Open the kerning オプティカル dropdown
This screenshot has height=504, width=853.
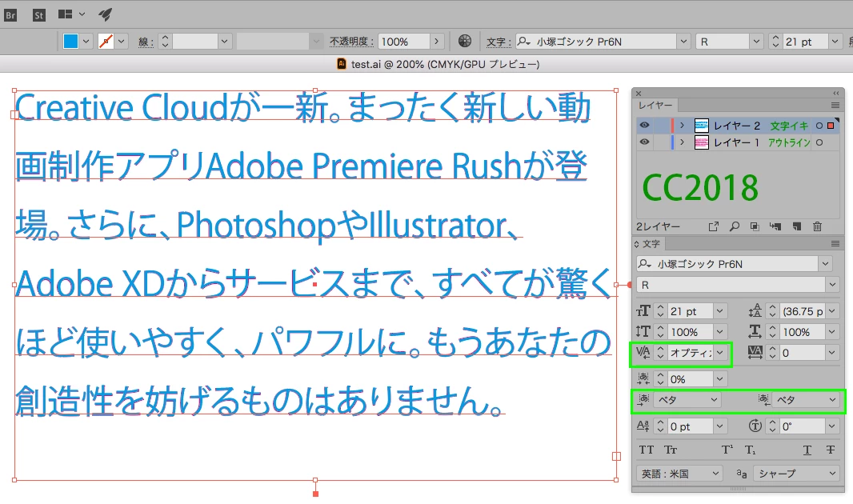719,353
